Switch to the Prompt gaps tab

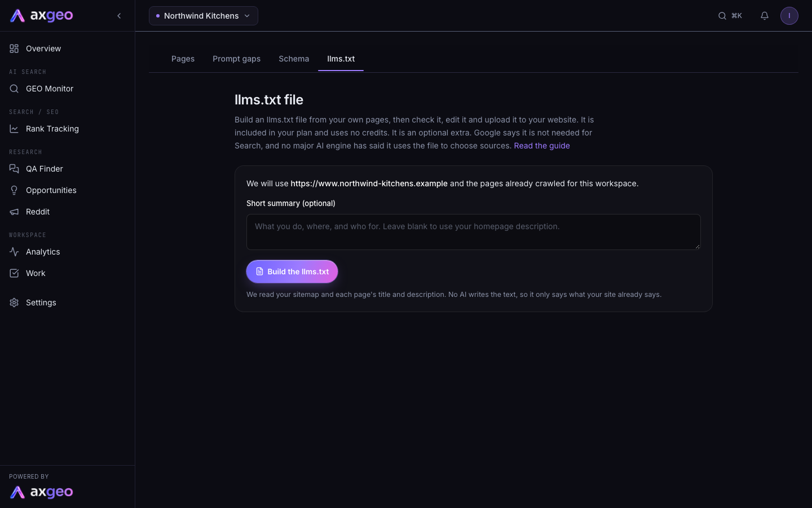236,59
